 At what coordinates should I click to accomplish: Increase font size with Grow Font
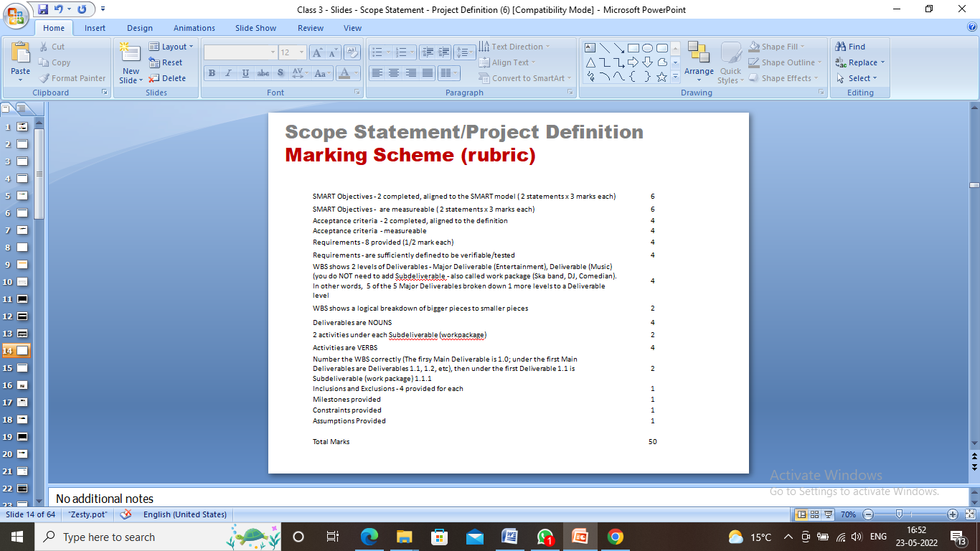pyautogui.click(x=317, y=52)
